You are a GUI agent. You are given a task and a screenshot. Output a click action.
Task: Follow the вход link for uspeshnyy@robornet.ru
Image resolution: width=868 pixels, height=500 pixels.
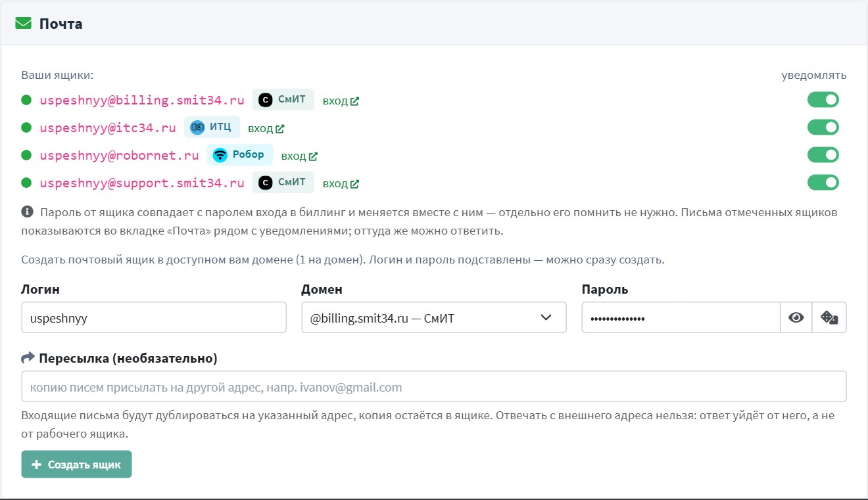(299, 156)
